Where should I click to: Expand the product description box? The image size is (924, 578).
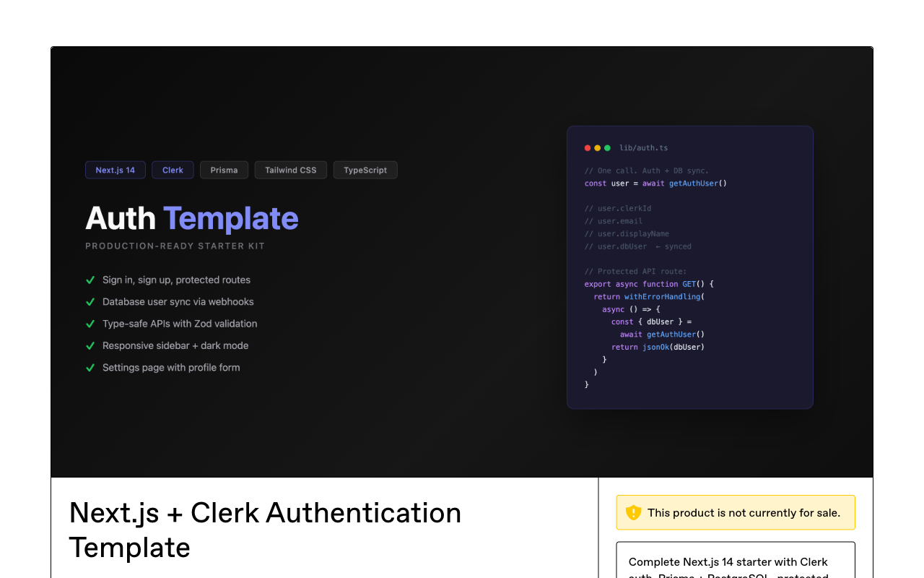pyautogui.click(x=735, y=560)
